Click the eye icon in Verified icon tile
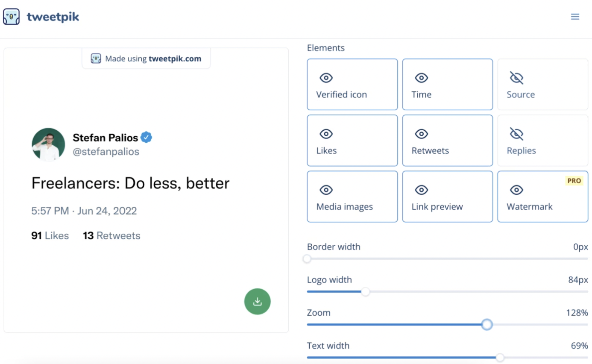 [x=326, y=78]
